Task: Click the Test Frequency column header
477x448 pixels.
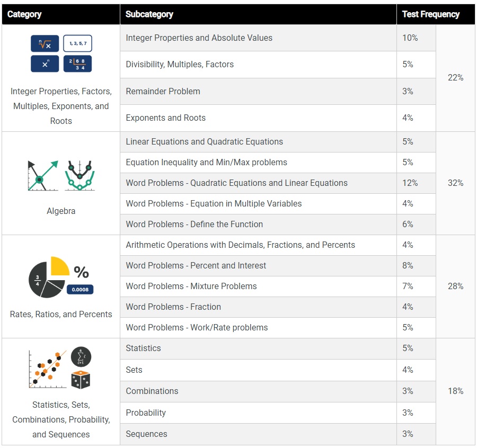Action: point(430,14)
